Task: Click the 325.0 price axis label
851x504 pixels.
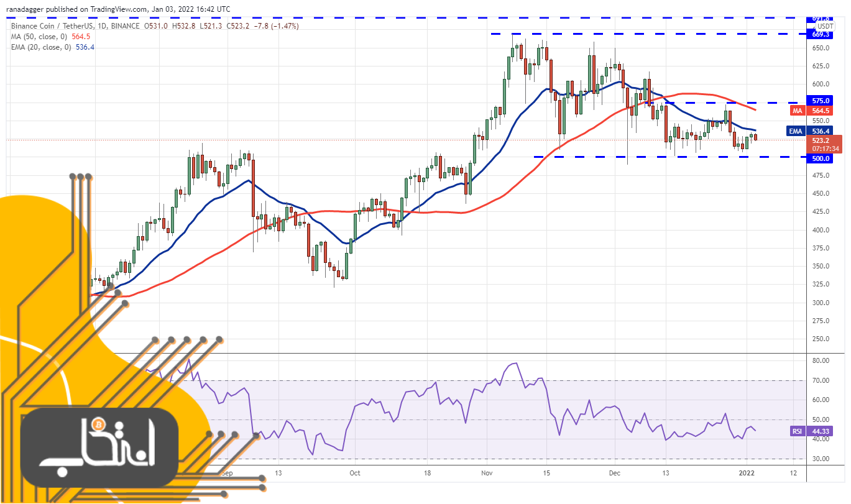Action: (821, 285)
